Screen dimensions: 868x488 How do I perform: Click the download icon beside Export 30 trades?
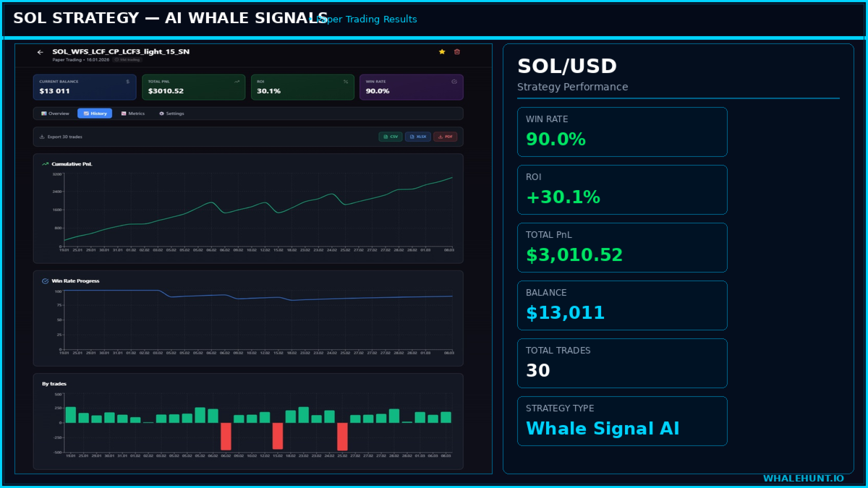pos(42,137)
